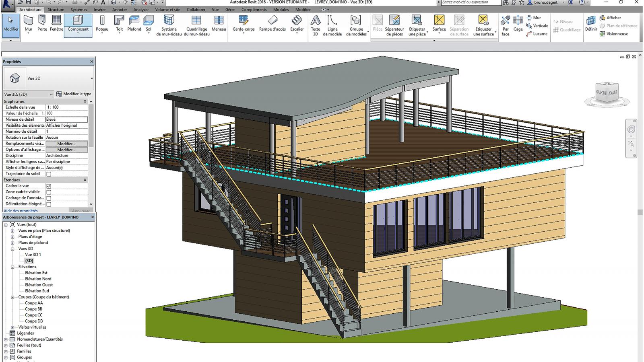Open the Systèmes ribbon tab
The width and height of the screenshot is (644, 362).
pos(79,10)
